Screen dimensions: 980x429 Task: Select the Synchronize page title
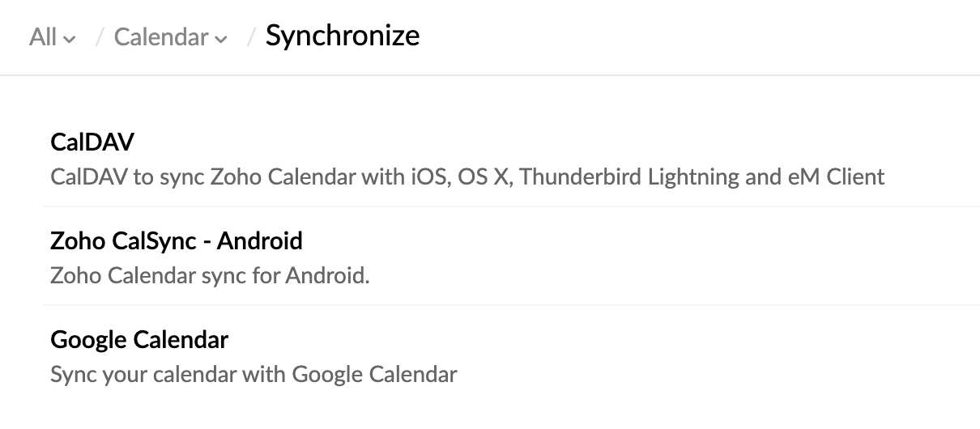click(x=343, y=36)
